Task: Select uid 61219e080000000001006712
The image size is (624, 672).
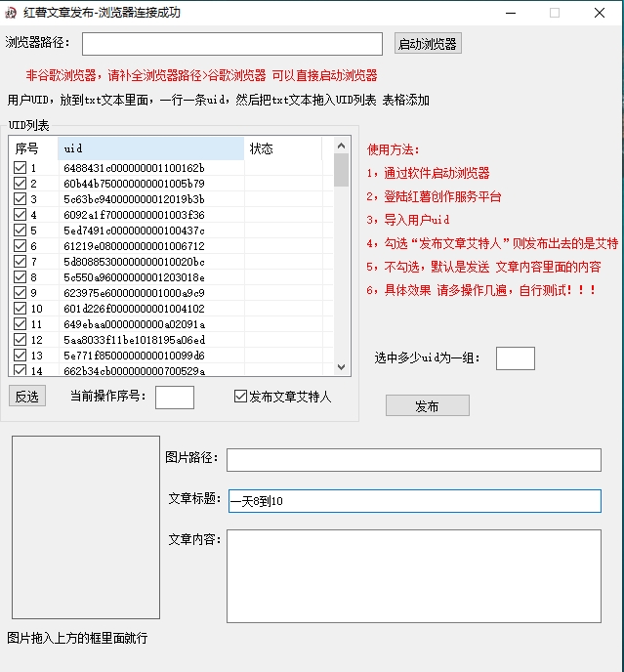Action: [x=134, y=245]
